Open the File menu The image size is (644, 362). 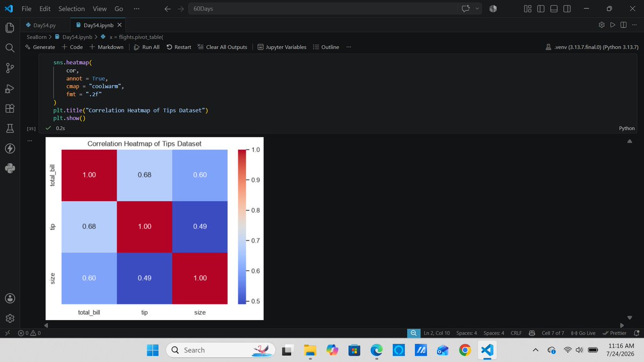pyautogui.click(x=26, y=9)
